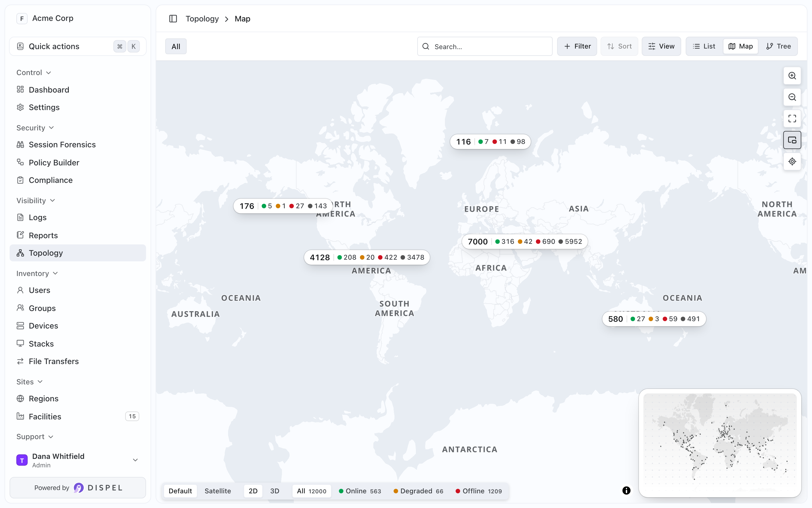Toggle the sidebar panel icon

173,19
